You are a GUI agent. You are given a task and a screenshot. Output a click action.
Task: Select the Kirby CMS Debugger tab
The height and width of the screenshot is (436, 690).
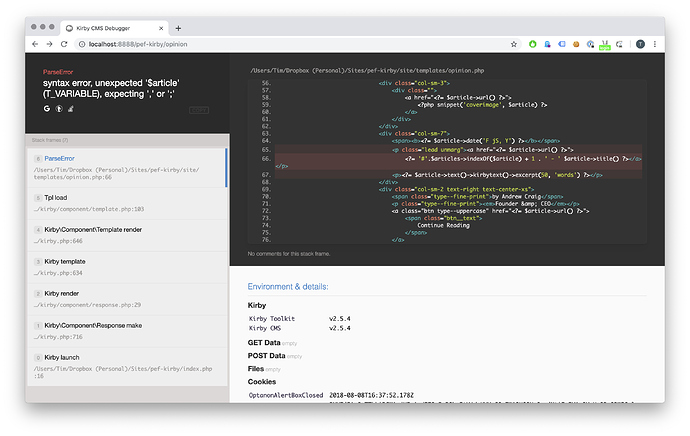(114, 28)
